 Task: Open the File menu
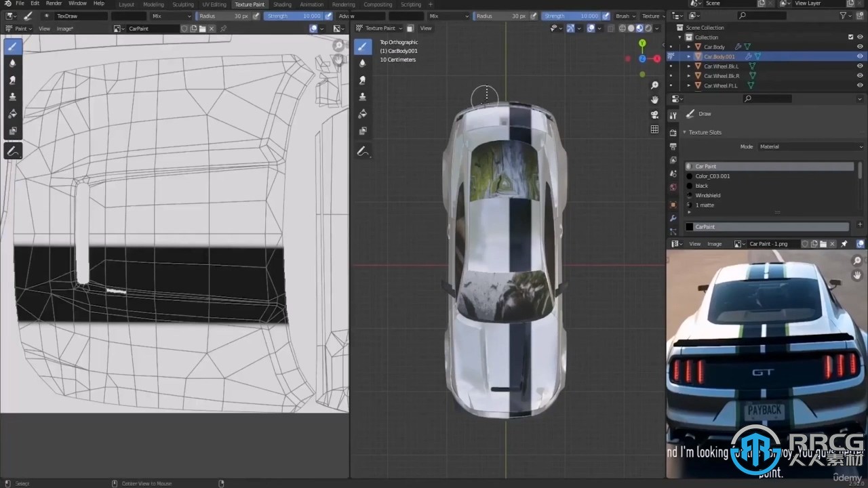tap(20, 3)
